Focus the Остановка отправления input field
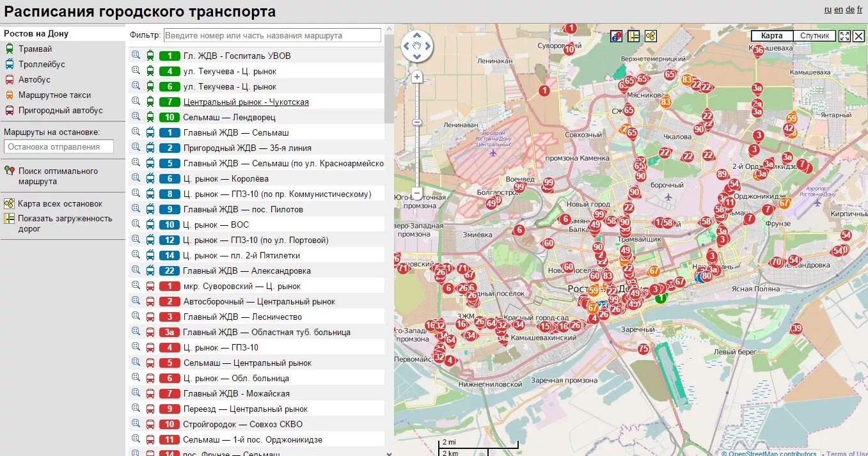Screen dimensions: 868x456 coord(59,146)
